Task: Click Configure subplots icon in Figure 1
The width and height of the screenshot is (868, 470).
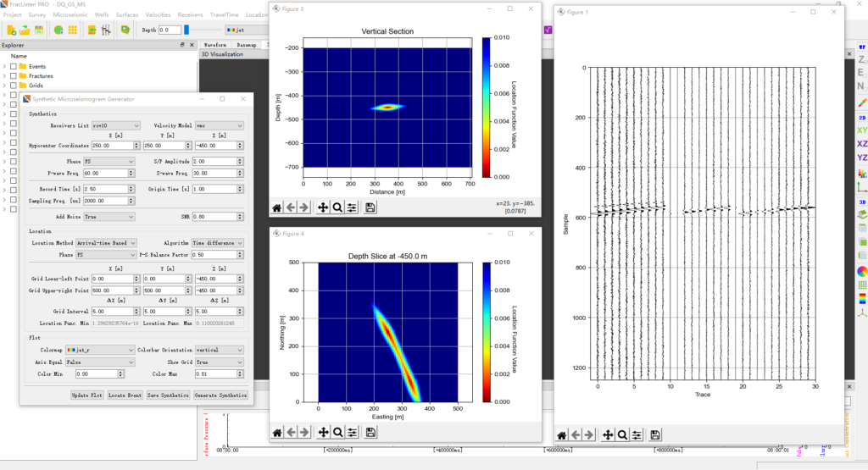Action: point(637,435)
